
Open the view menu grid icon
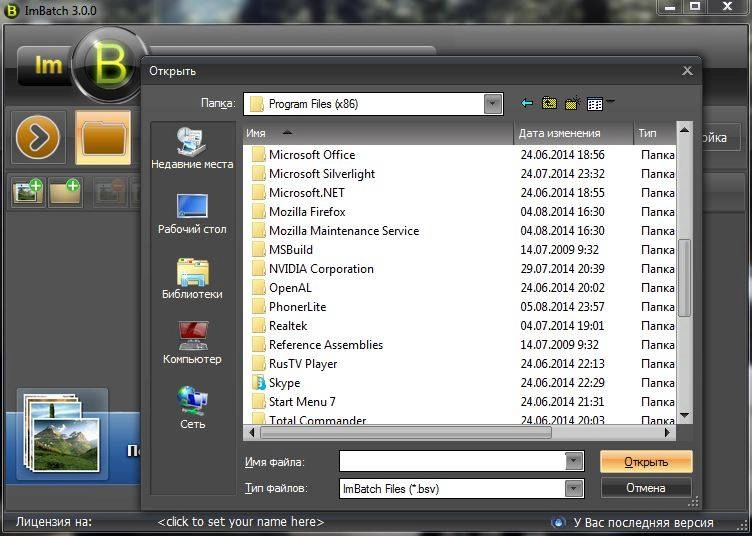[x=595, y=104]
